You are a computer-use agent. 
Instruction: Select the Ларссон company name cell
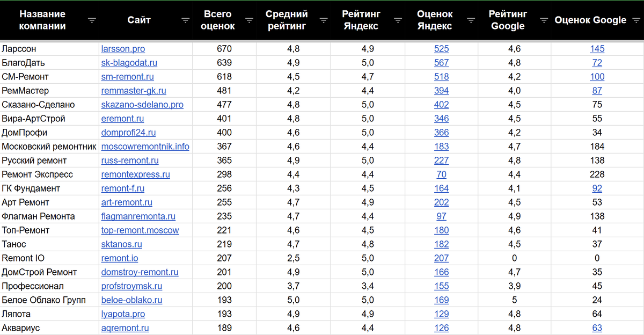(49, 49)
